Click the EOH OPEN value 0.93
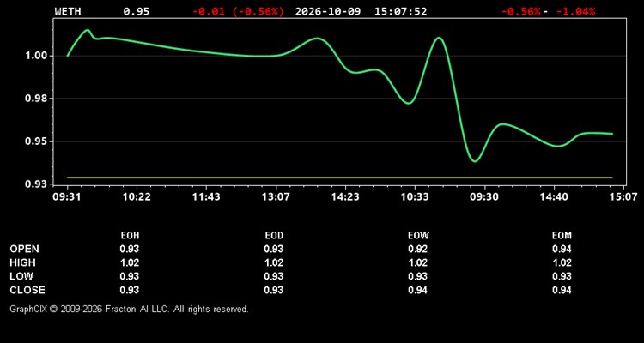Viewport: 644px width, 343px height. (130, 249)
